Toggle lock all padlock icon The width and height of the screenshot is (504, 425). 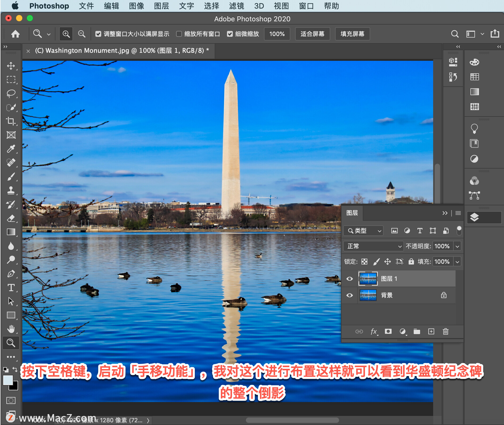point(411,261)
